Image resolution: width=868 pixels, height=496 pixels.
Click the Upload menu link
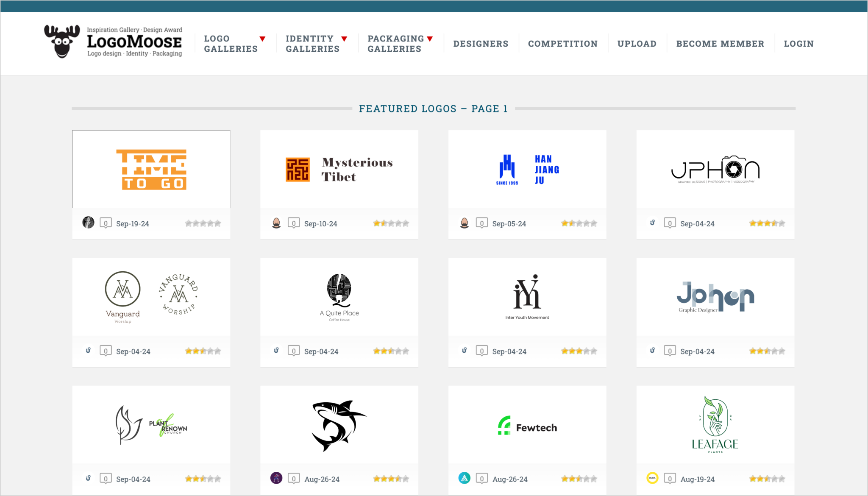637,43
